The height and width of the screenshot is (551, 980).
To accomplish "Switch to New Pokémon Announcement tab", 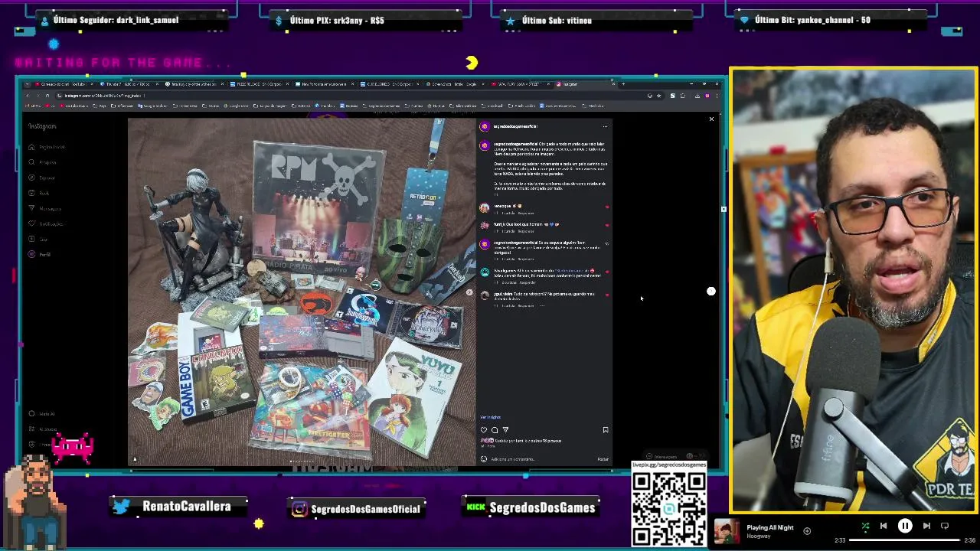I will click(325, 84).
